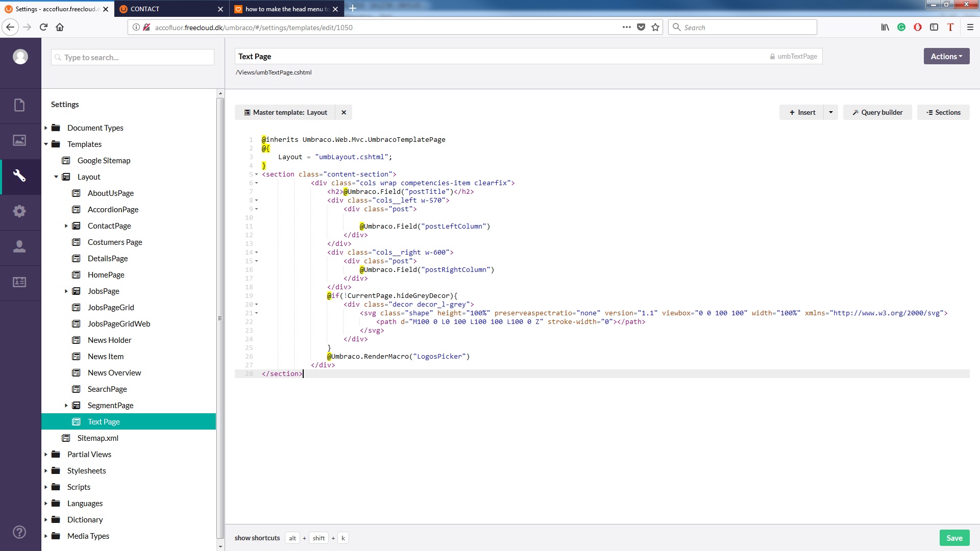The height and width of the screenshot is (551, 980).
Task: Open the Query builder
Action: [877, 112]
